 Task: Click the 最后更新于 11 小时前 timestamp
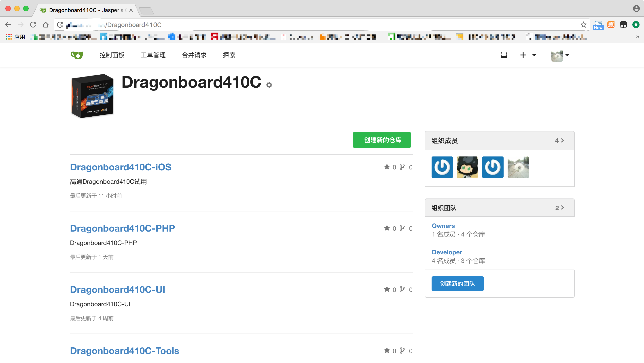[96, 196]
